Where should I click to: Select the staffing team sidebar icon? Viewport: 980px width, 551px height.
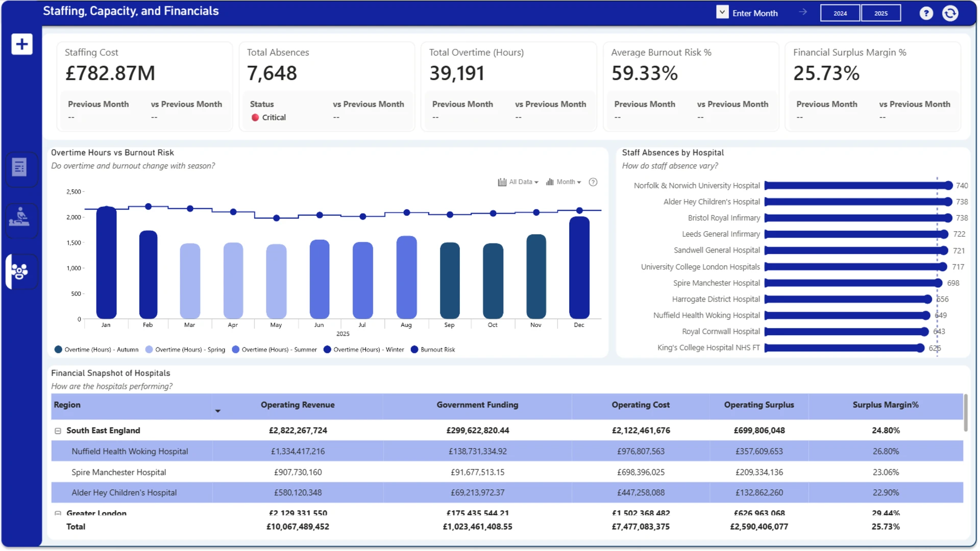point(20,271)
